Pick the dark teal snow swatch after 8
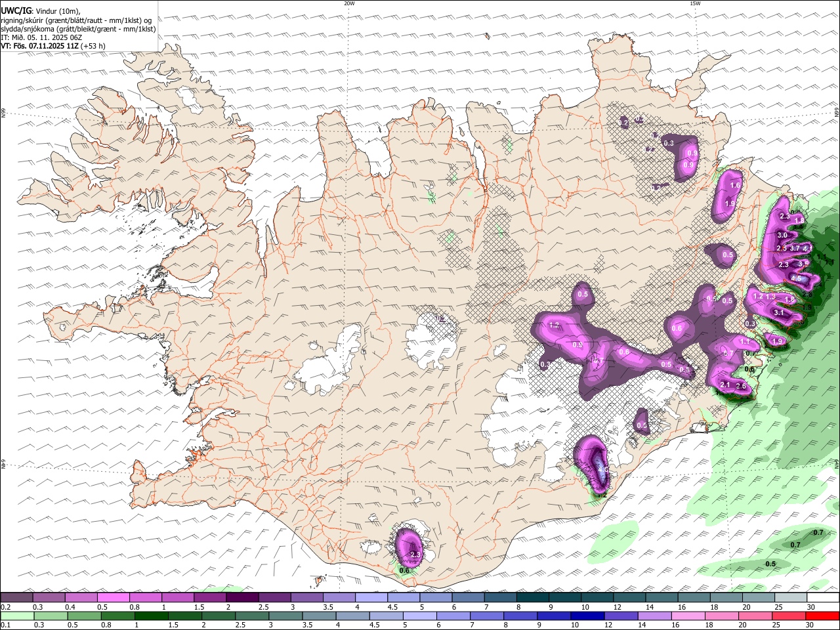 click(x=533, y=597)
